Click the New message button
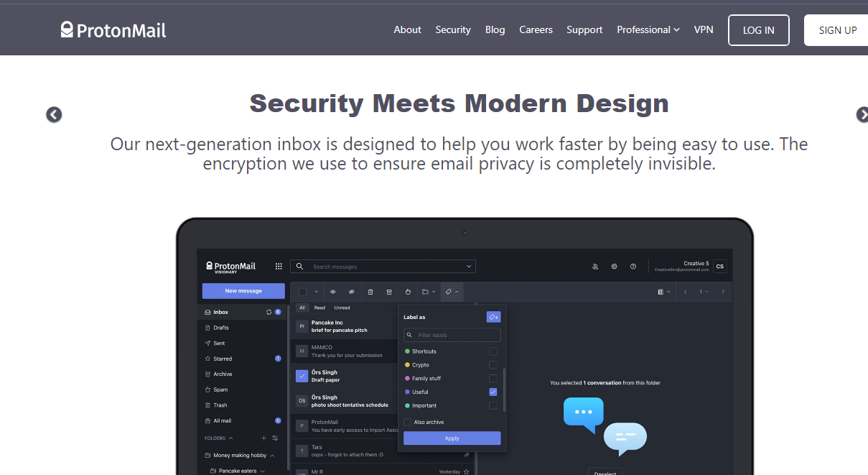 [243, 291]
